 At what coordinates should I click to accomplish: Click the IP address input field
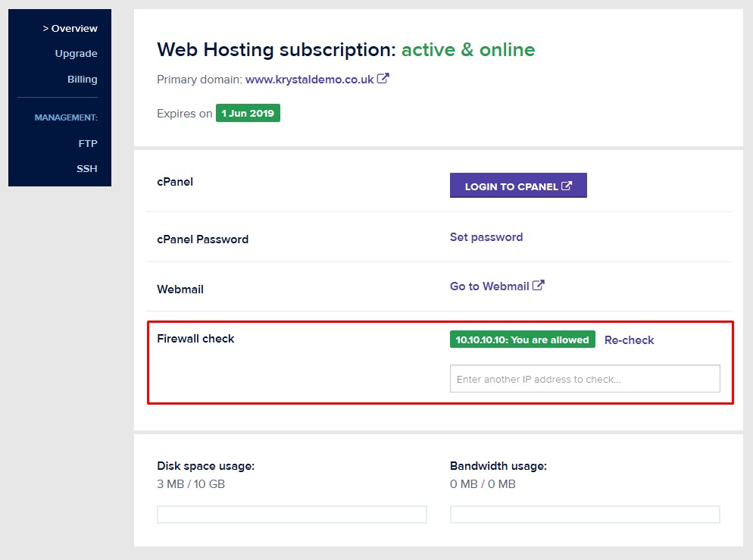tap(585, 379)
